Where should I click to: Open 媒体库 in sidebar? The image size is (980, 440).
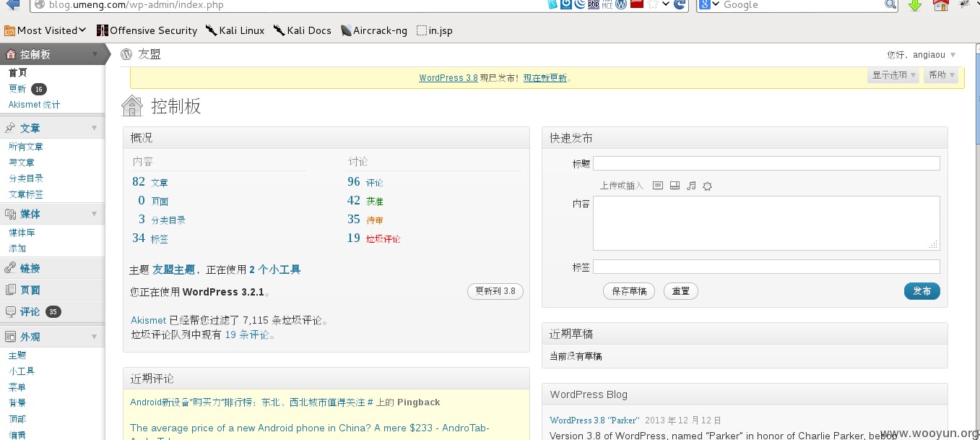tap(22, 233)
